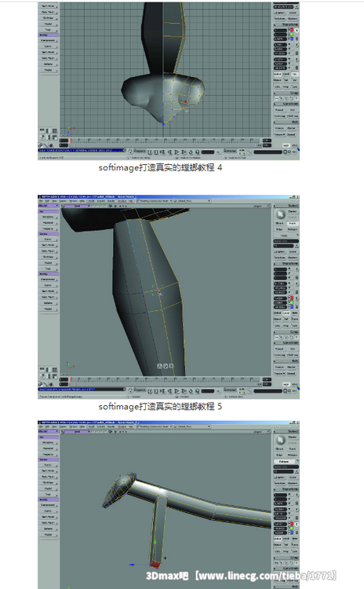Image resolution: width=364 pixels, height=589 pixels.
Task: Open the mantis abdomen viewport image above caption 4
Action: pos(169,81)
